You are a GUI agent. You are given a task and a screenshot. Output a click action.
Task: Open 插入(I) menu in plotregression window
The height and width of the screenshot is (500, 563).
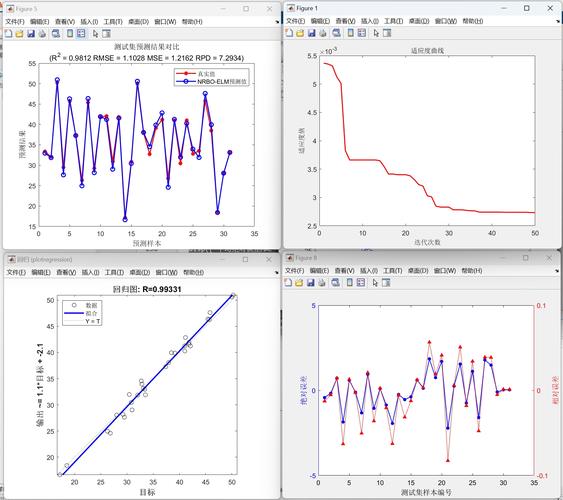pyautogui.click(x=90, y=272)
